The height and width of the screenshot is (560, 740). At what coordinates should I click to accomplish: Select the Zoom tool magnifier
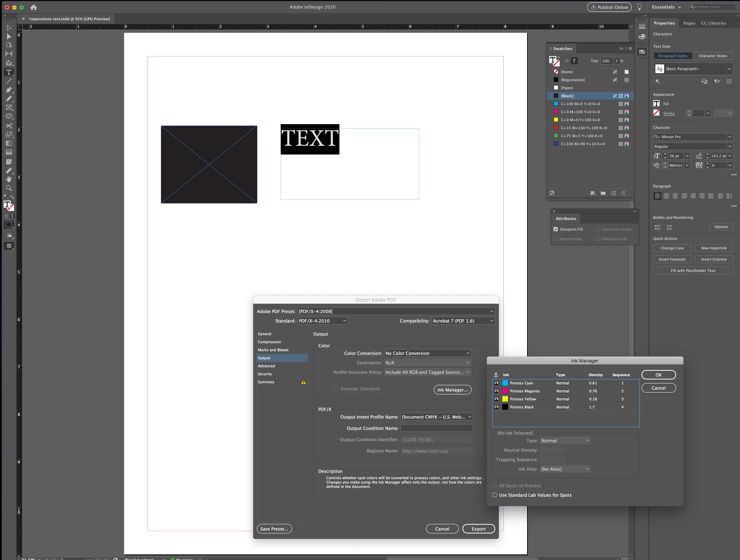point(9,188)
